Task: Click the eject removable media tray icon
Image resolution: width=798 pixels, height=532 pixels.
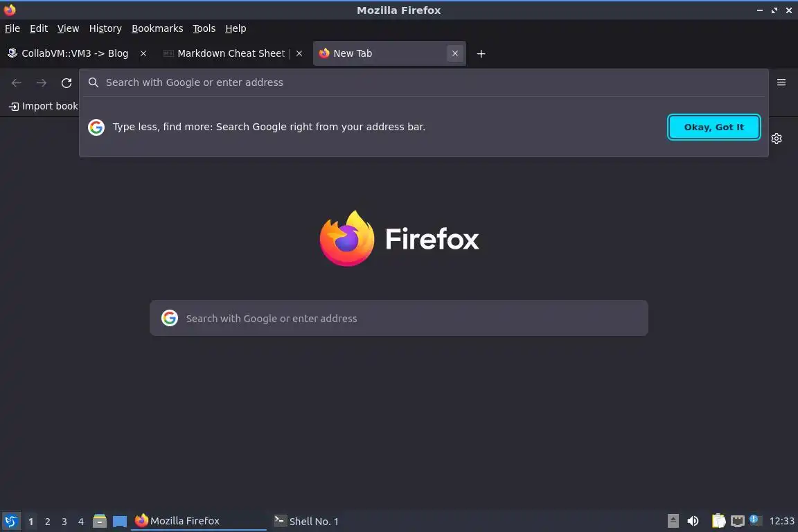Action: click(673, 521)
